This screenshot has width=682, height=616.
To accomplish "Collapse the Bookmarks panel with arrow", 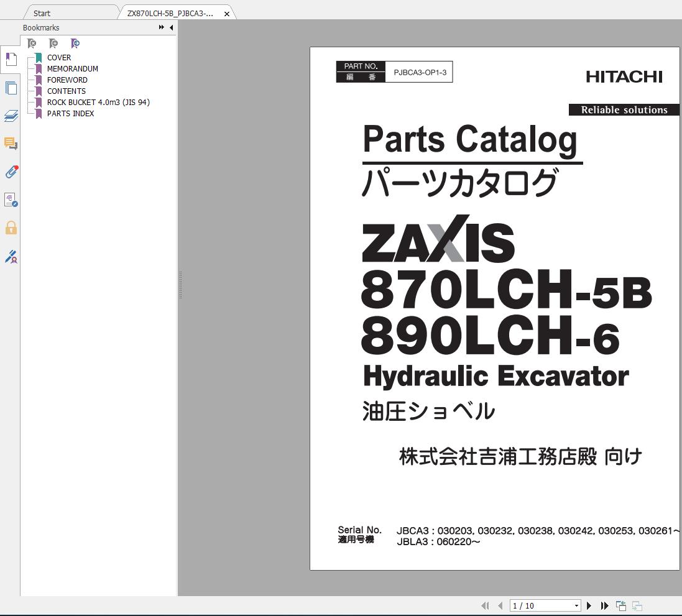I will coord(172,27).
